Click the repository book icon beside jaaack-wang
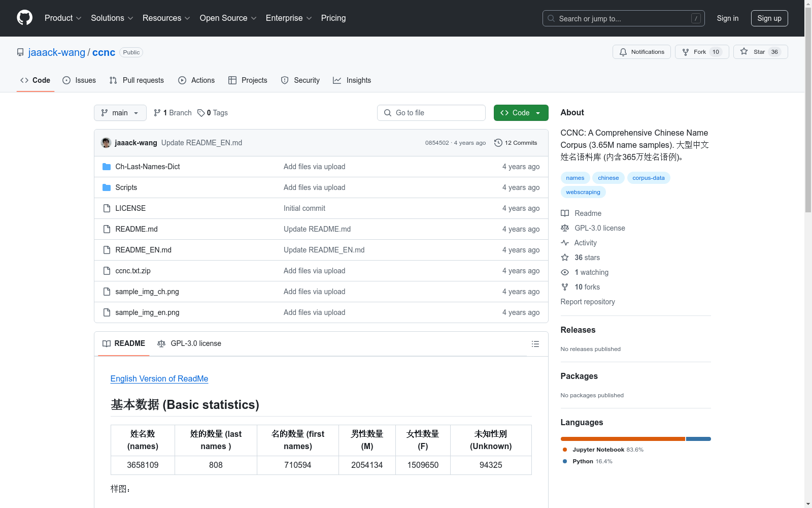 tap(20, 52)
